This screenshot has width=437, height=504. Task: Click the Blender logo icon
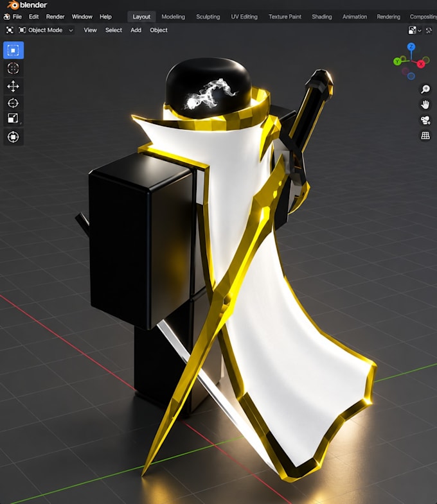[13, 5]
